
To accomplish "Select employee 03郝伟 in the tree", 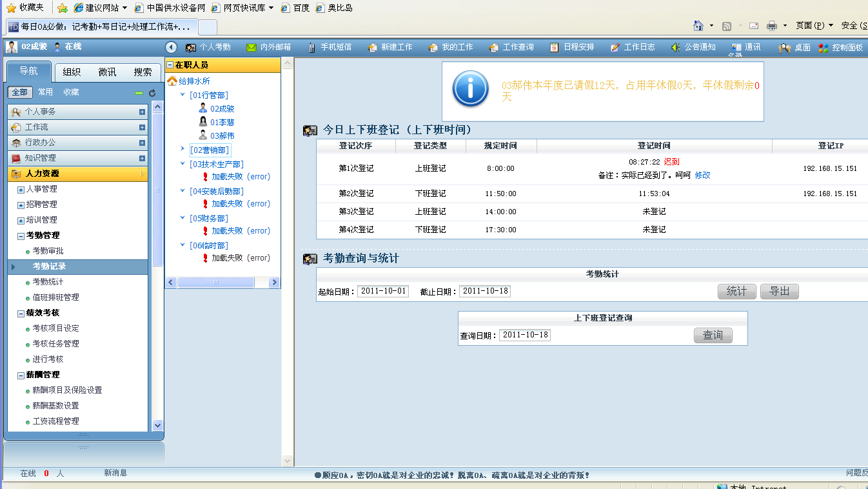I will [x=222, y=136].
